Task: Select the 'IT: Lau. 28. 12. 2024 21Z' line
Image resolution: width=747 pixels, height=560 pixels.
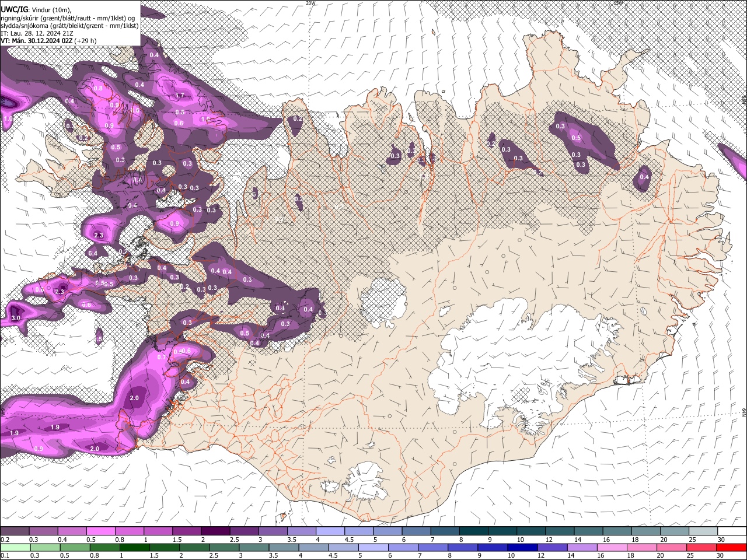Action: [x=37, y=33]
